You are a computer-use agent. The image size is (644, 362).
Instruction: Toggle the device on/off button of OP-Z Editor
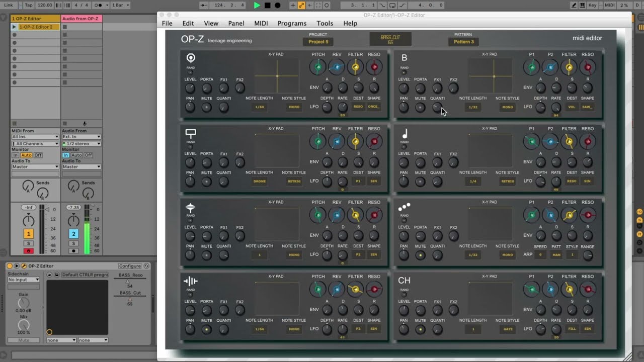tap(10, 266)
